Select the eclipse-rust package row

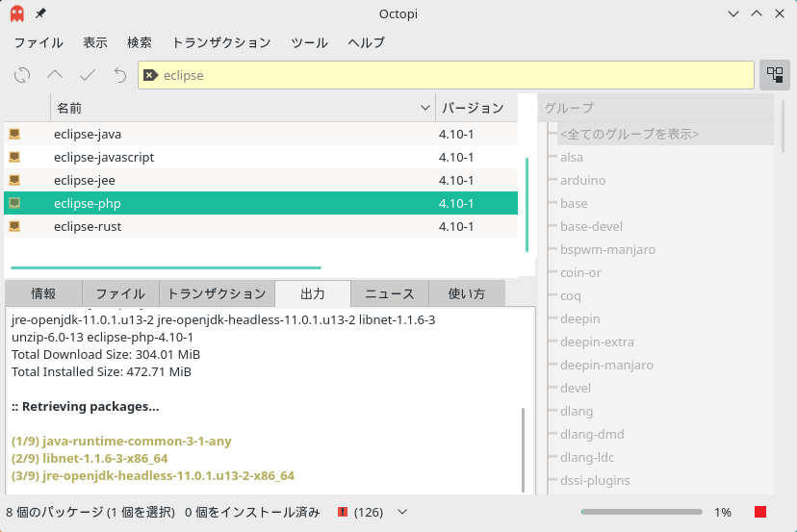(261, 226)
